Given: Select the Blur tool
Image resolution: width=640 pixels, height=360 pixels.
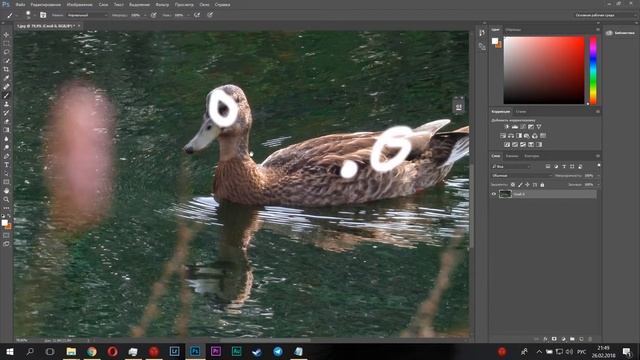Looking at the screenshot, I should pos(6,139).
